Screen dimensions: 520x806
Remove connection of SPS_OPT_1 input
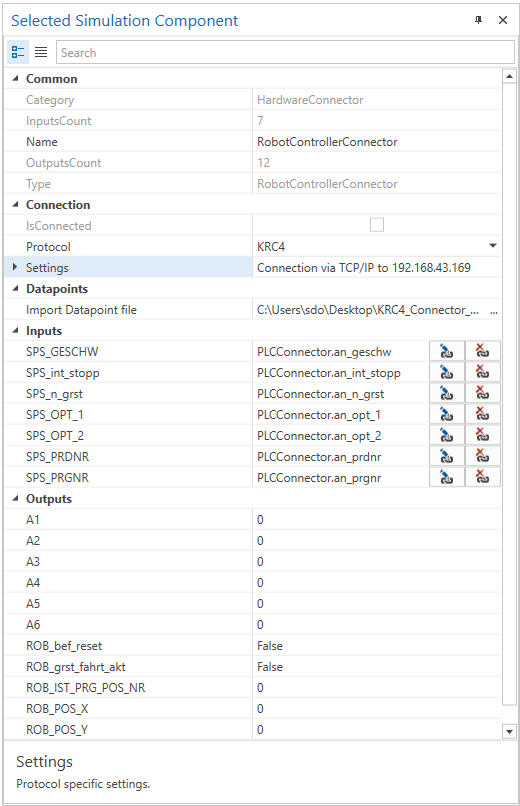coord(482,415)
